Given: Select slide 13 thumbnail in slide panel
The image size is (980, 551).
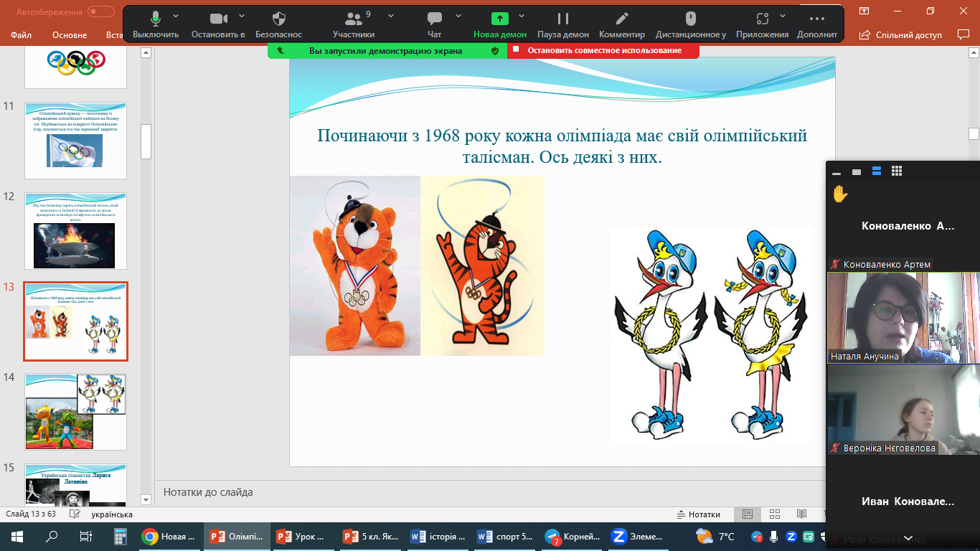Looking at the screenshot, I should point(75,321).
